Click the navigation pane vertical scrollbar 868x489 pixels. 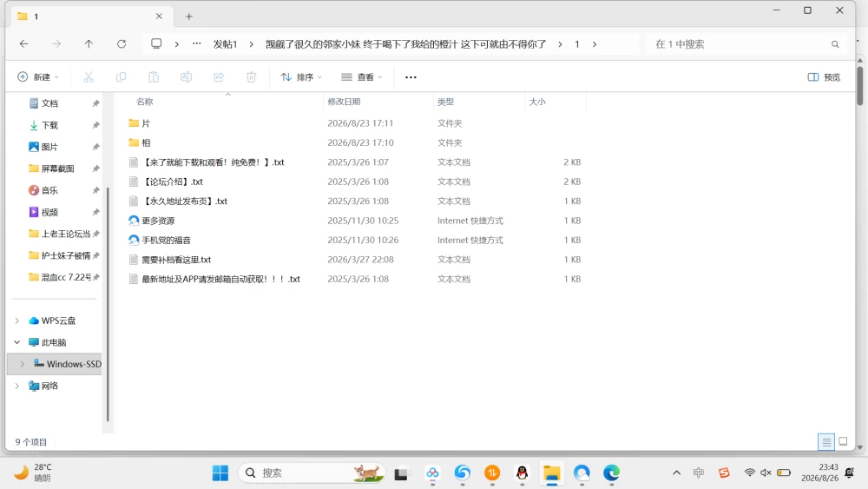tap(108, 305)
